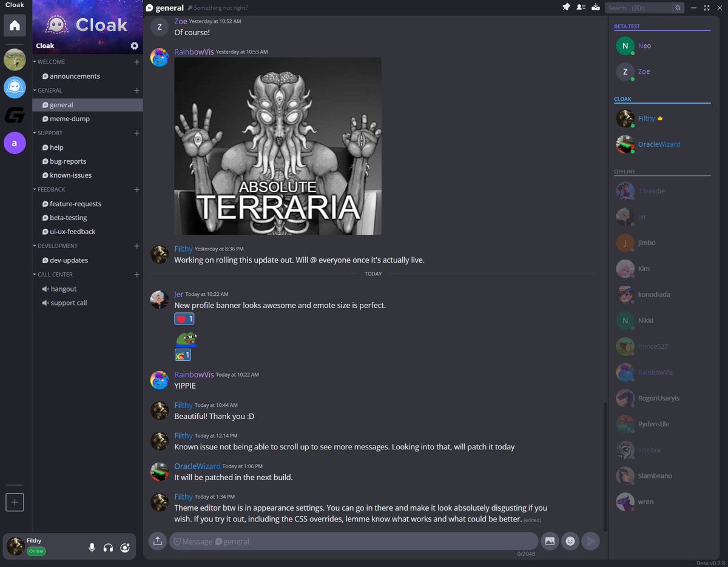This screenshot has width=728, height=567.
Task: Open the known-issues channel
Action: click(x=88, y=175)
